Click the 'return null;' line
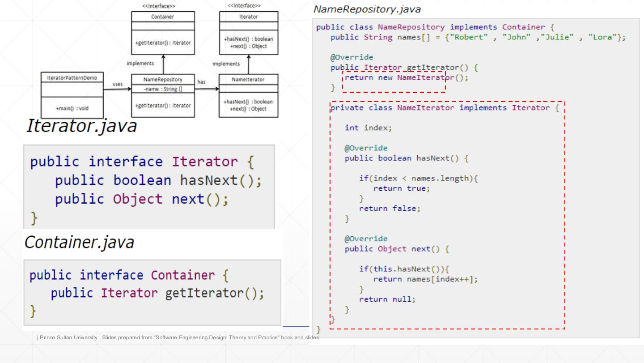 [387, 299]
